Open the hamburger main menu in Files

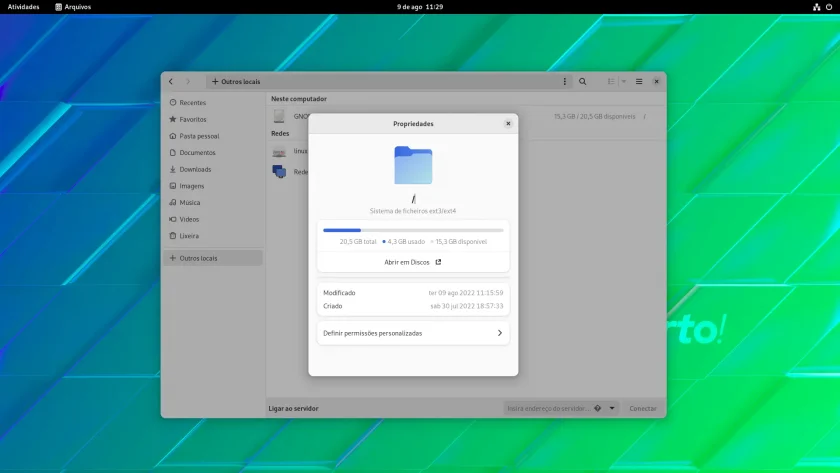point(639,81)
